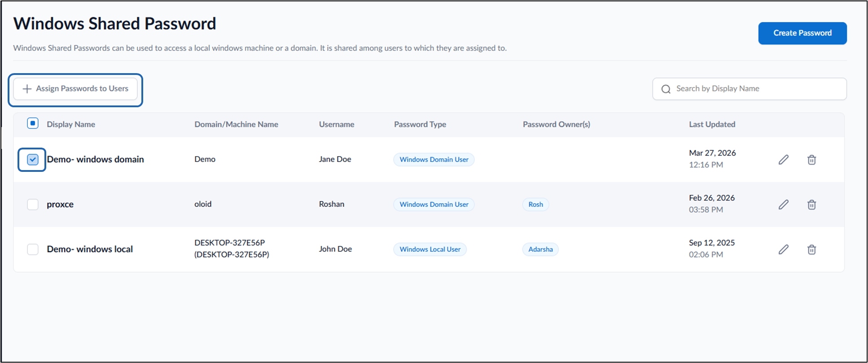The height and width of the screenshot is (363, 868).
Task: Click the Username column header
Action: point(337,124)
